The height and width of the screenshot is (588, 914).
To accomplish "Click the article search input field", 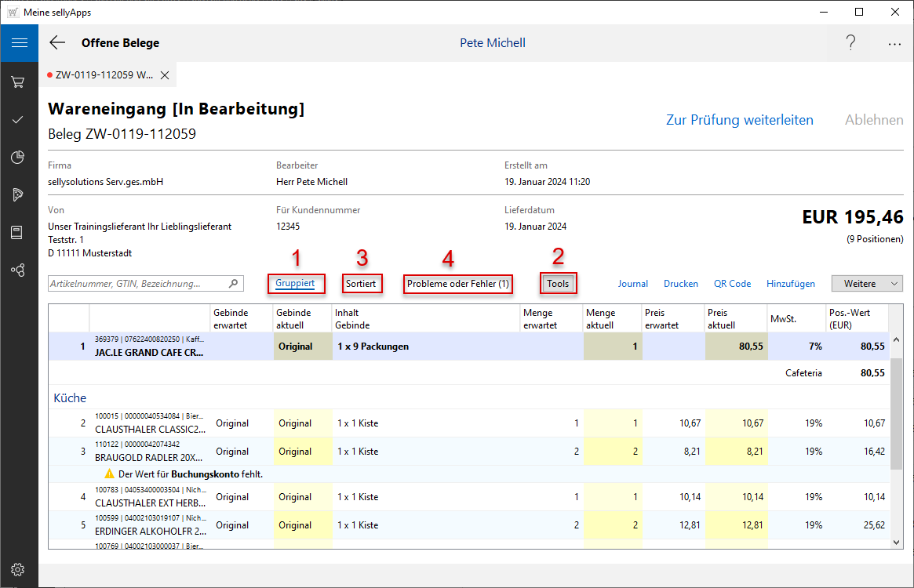I will pos(137,284).
